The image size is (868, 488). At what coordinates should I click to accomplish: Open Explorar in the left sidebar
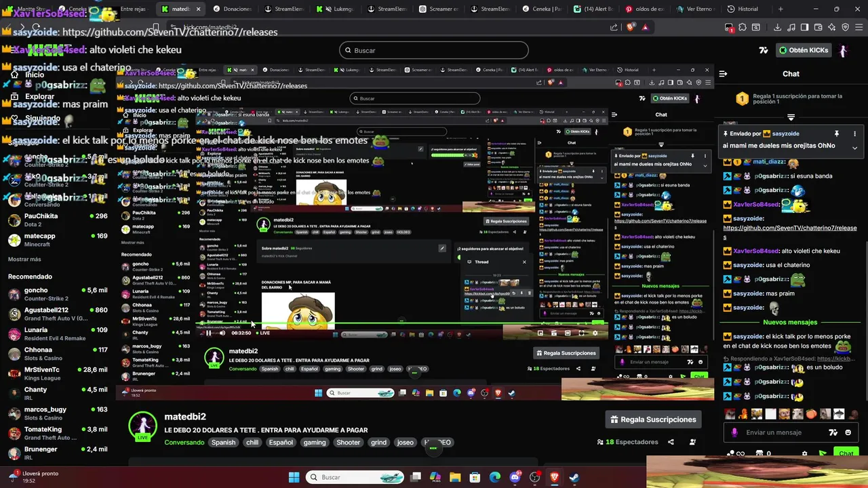tap(33, 96)
